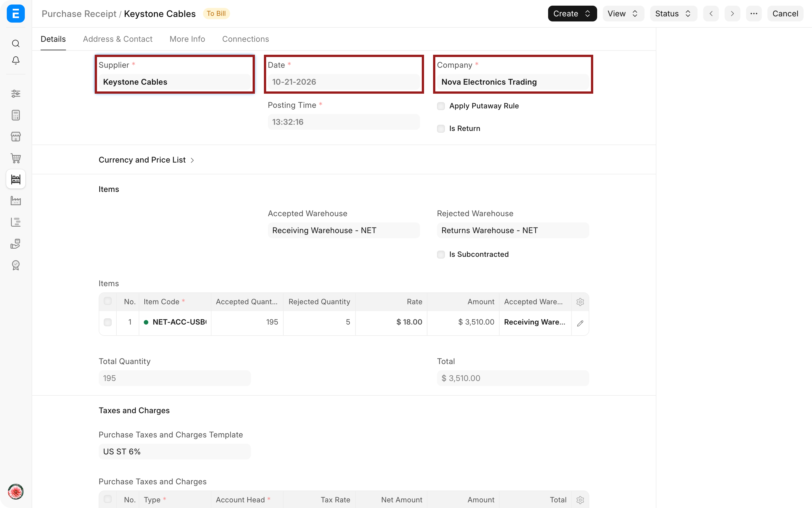Open the storefront selling icon in sidebar
The height and width of the screenshot is (508, 812).
click(16, 136)
